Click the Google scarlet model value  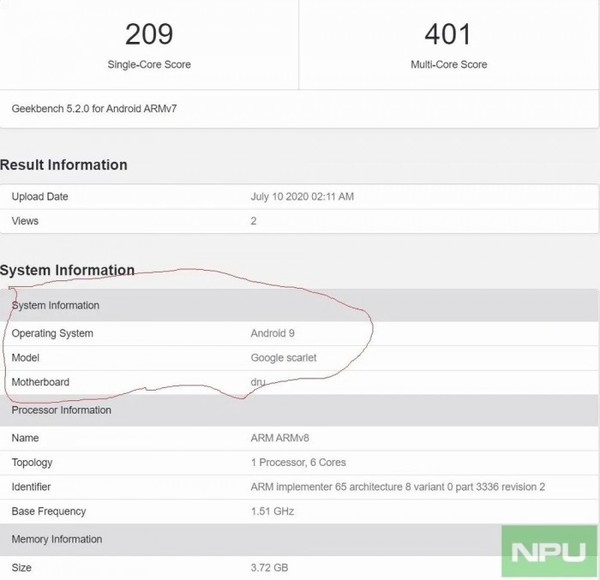284,358
